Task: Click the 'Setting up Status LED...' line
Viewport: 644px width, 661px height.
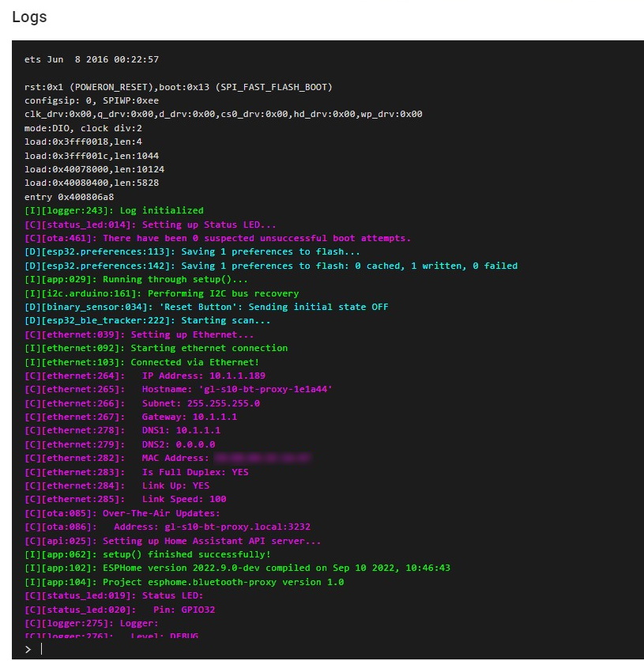Action: click(150, 225)
